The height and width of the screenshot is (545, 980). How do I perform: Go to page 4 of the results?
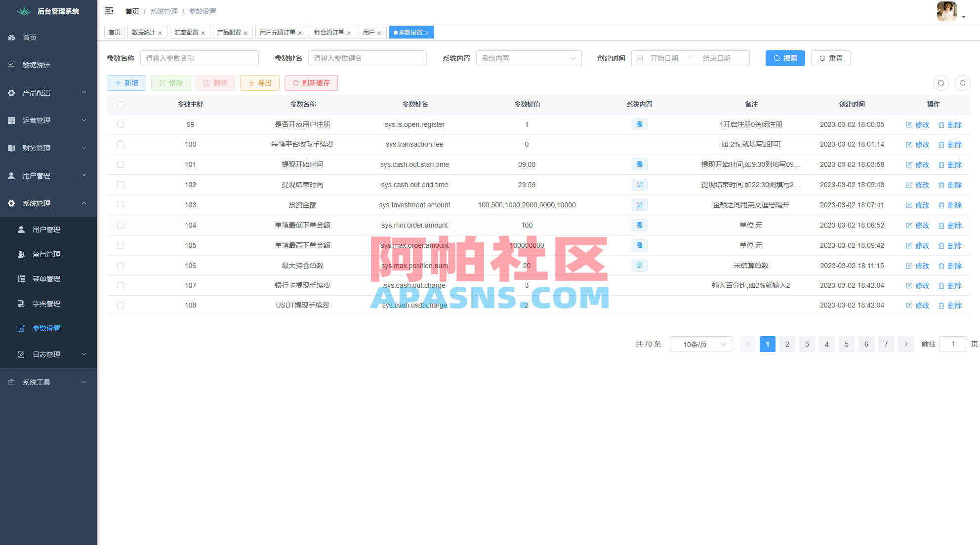(x=826, y=344)
